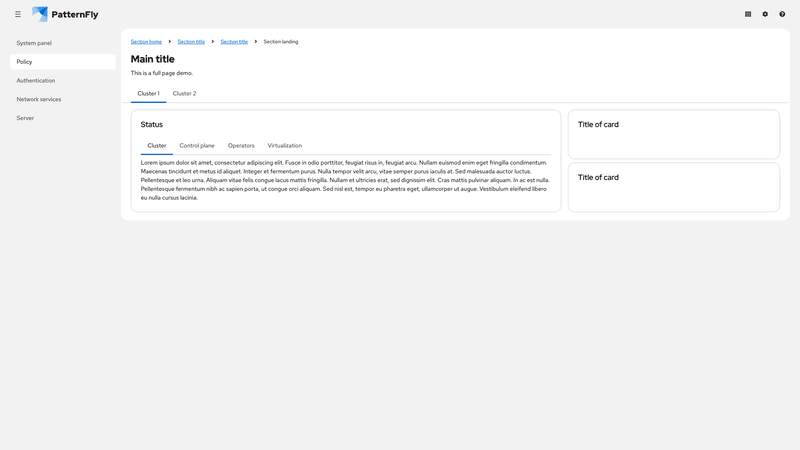Click the Section home breadcrumb link
Viewport: 800px width, 450px height.
click(x=146, y=42)
